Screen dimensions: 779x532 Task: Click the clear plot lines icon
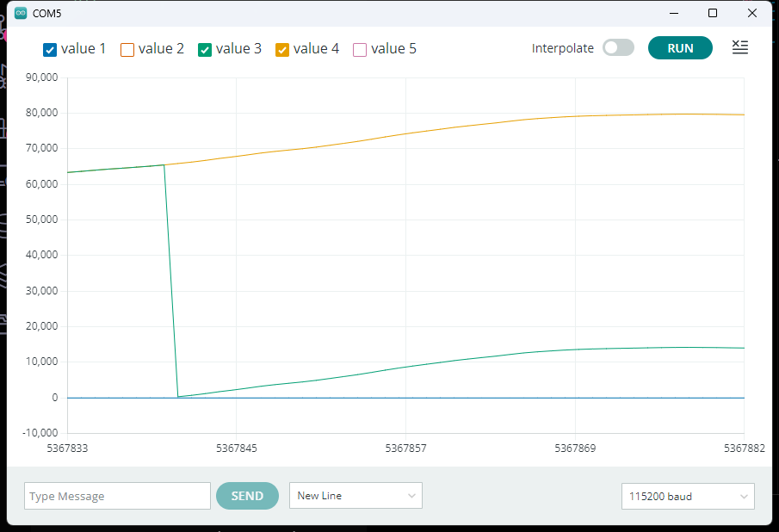[739, 47]
